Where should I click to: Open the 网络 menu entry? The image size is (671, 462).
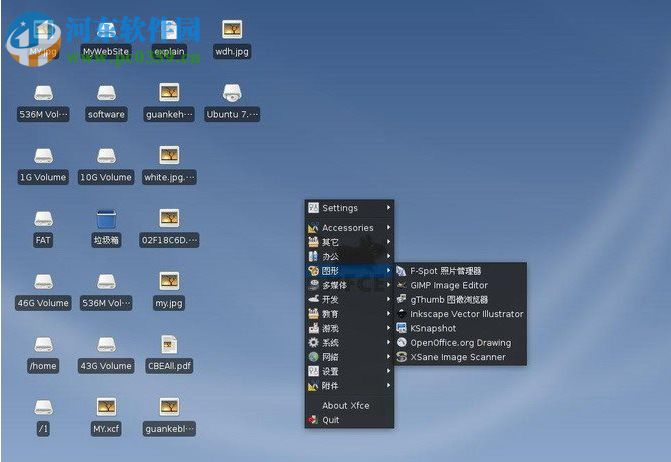(x=349, y=357)
